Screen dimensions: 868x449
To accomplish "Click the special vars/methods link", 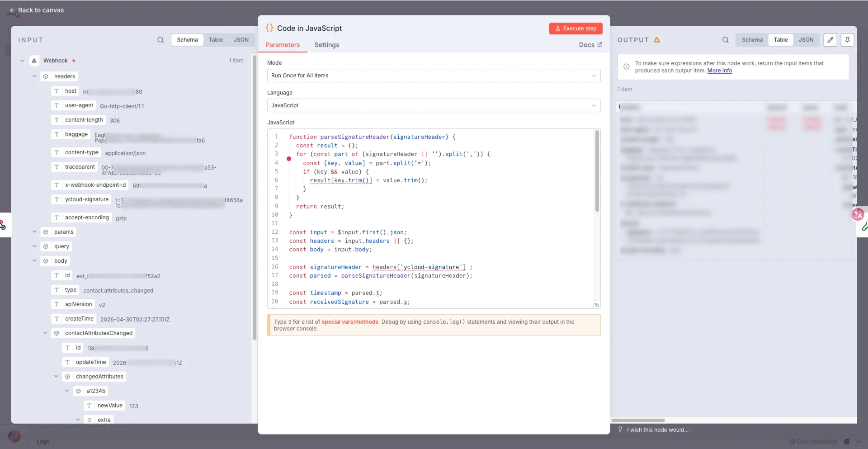I will coord(350,322).
